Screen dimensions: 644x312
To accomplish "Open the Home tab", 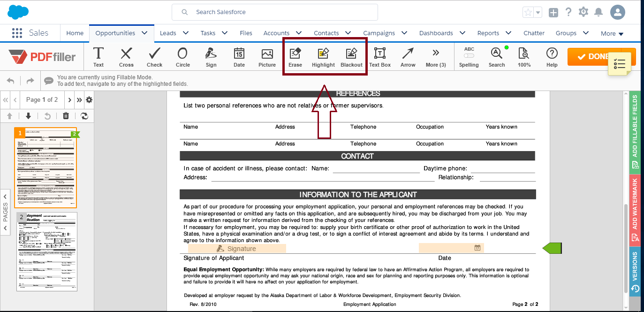I will [75, 33].
